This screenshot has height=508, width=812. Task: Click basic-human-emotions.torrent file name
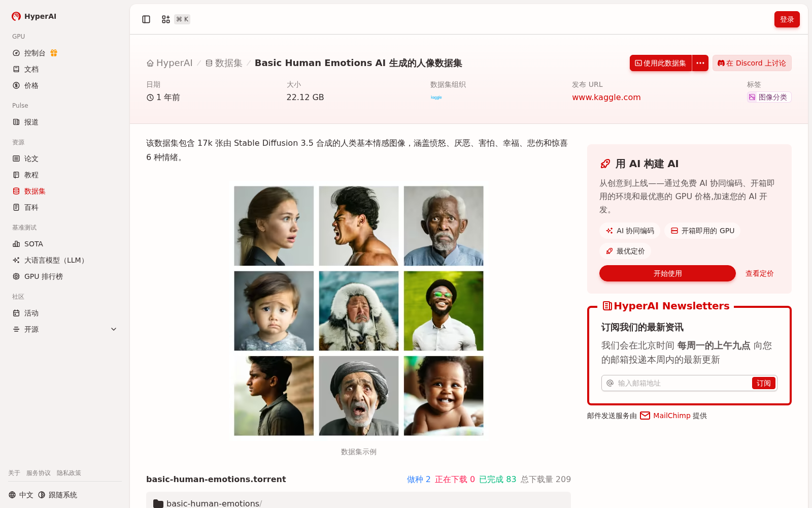[x=216, y=479]
